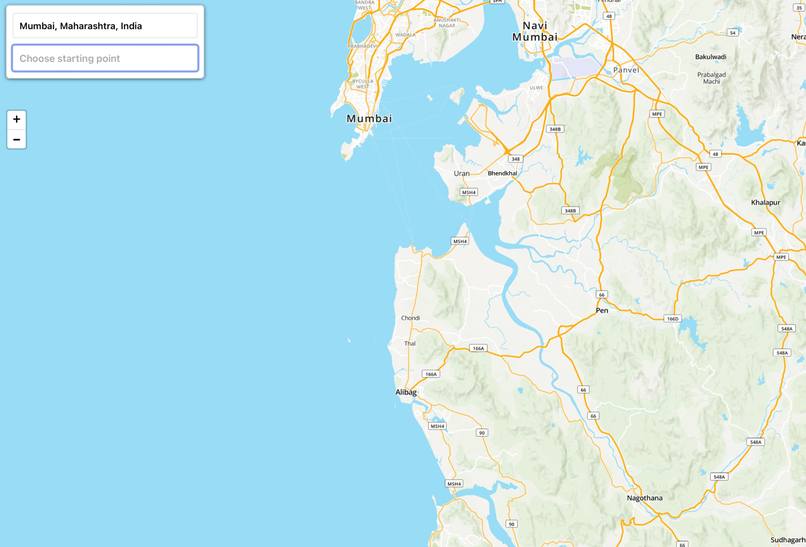
Task: Click the Mumbai, Maharashtra, India destination field
Action: [105, 26]
